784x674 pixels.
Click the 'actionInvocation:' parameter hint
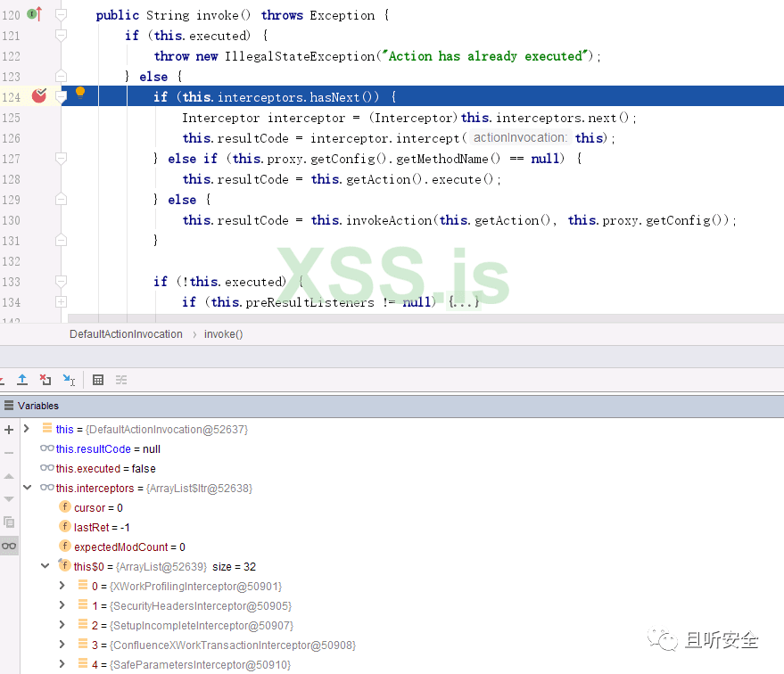point(521,137)
